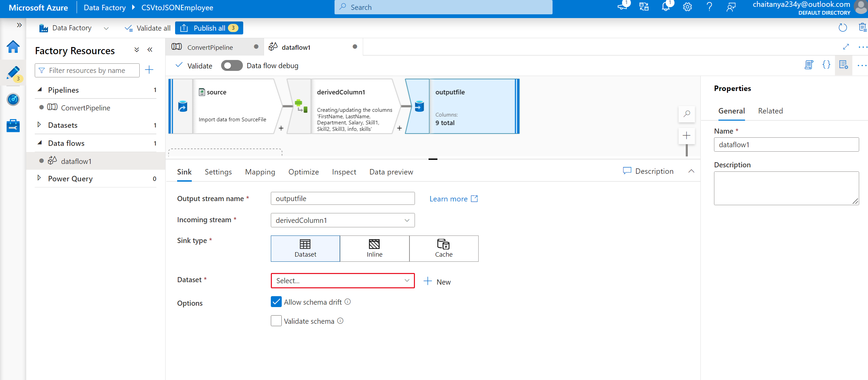Switch to the Mapping tab
The width and height of the screenshot is (868, 380).
click(x=260, y=172)
